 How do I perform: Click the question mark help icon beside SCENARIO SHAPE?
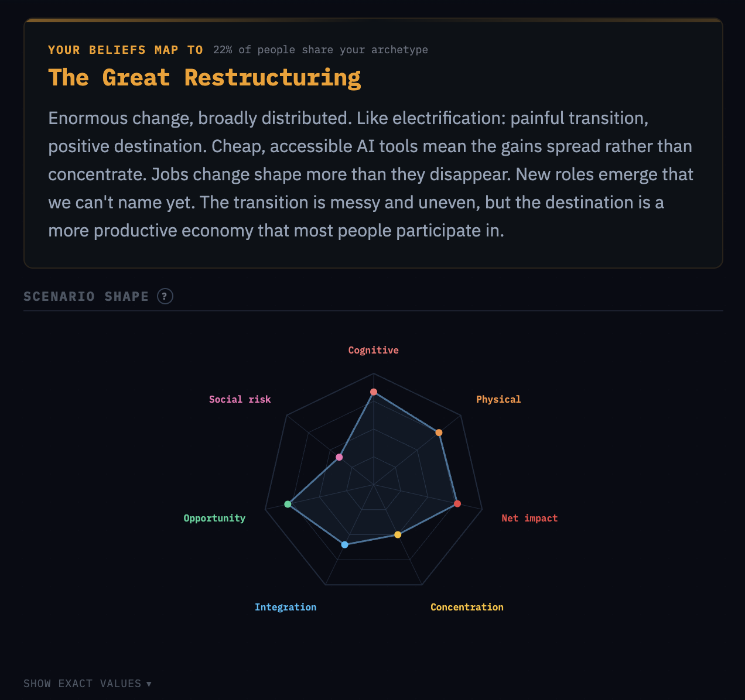click(166, 296)
